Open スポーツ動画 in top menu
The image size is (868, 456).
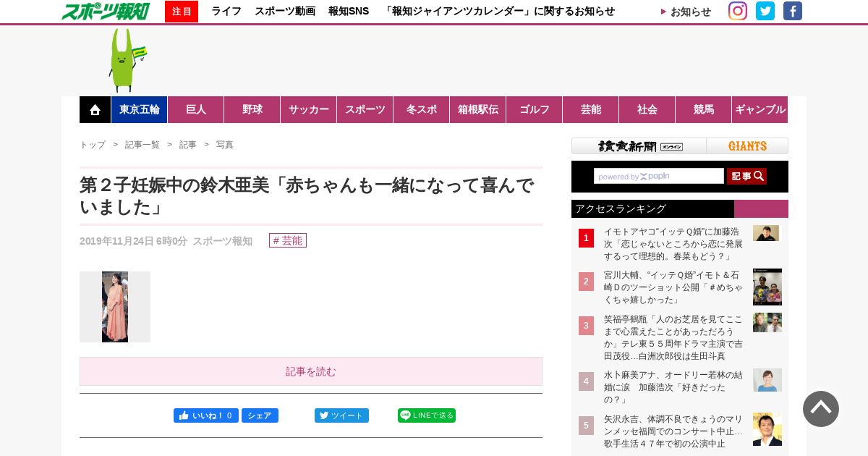285,12
